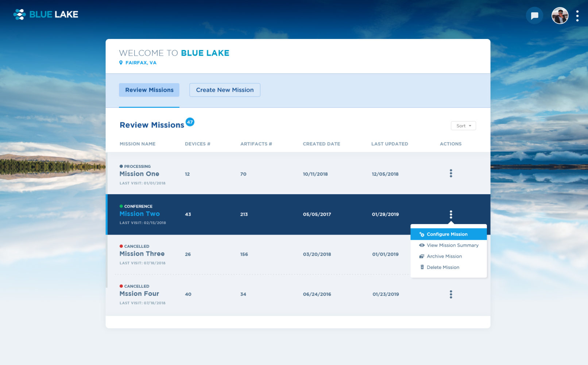Select the Mission Three row title
The width and height of the screenshot is (588, 365).
tap(142, 254)
